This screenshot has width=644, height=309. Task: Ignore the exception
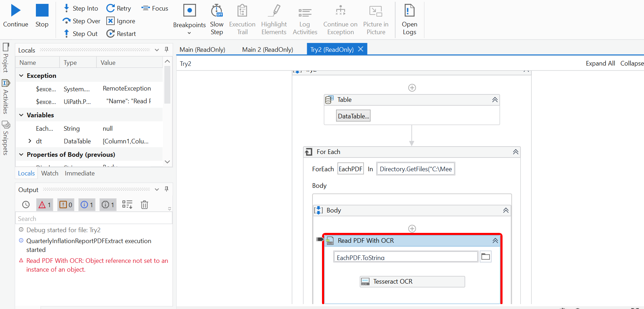(x=121, y=21)
